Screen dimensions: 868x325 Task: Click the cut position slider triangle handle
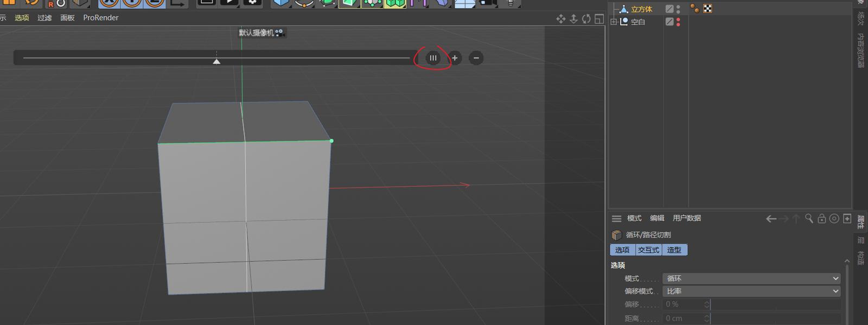(x=216, y=61)
